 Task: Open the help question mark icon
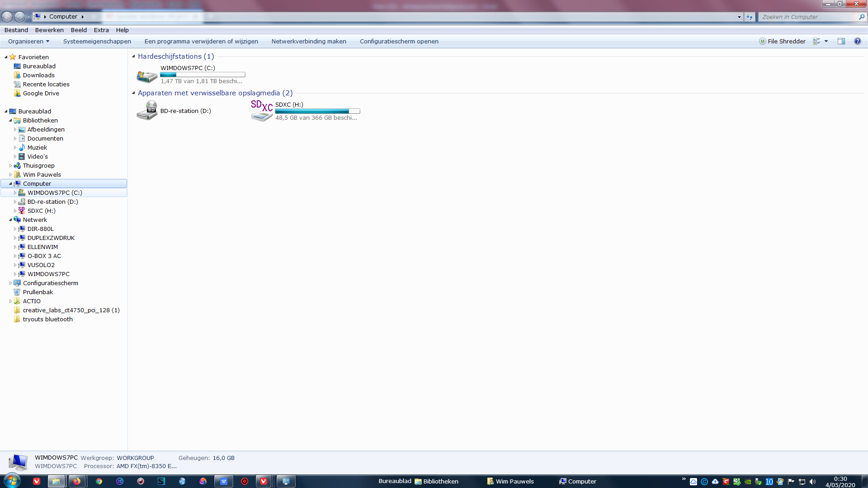(x=857, y=41)
